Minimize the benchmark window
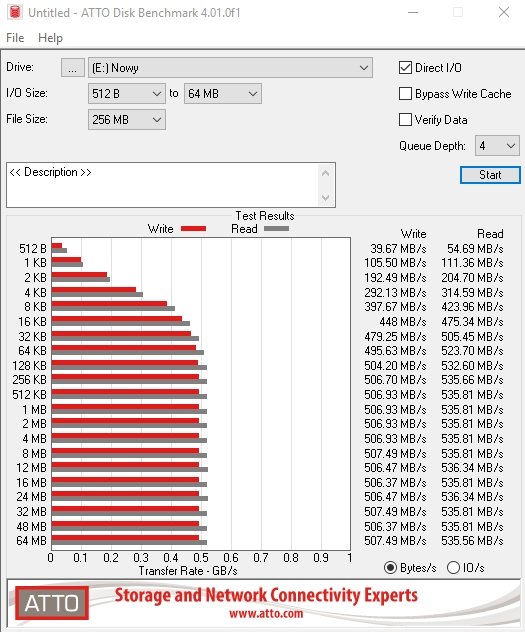This screenshot has width=525, height=632. tap(413, 12)
